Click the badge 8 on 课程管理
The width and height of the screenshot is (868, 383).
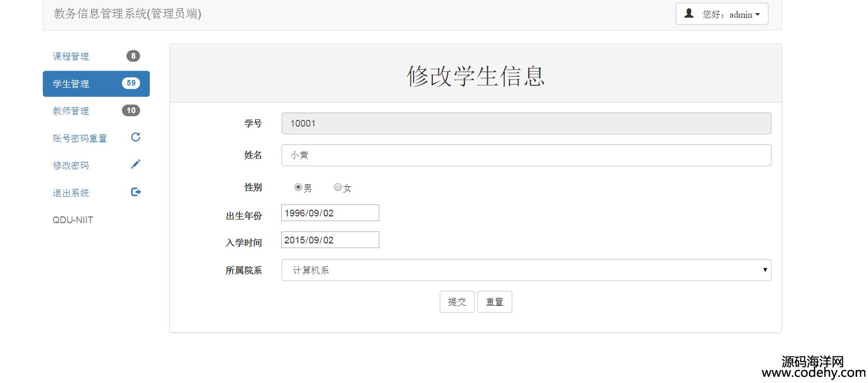[x=133, y=56]
